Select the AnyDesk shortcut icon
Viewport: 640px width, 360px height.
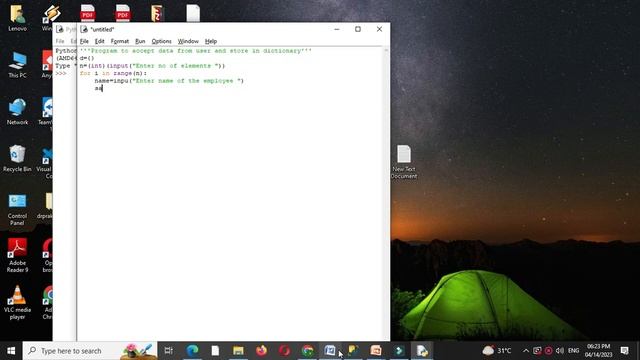47,65
